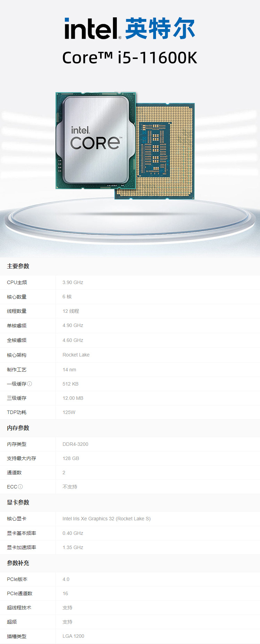260x644 pixels.
Task: Select the 128 GB value
Action: 71,458
